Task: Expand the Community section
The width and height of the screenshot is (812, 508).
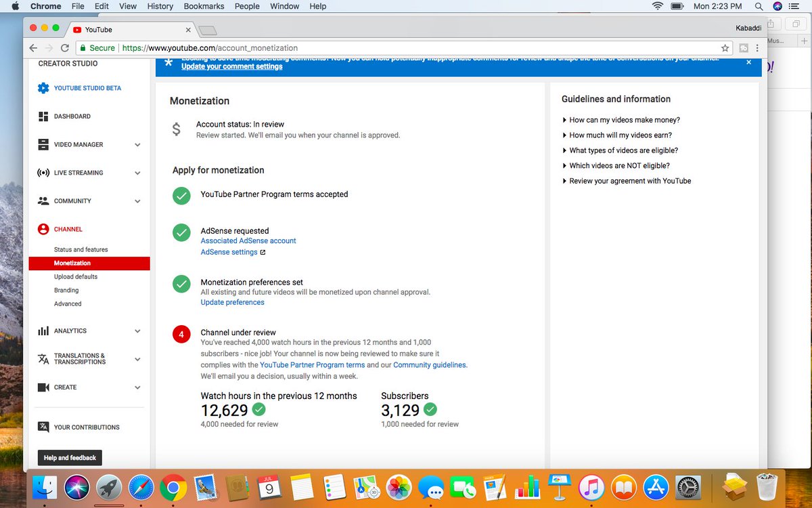Action: tap(137, 201)
